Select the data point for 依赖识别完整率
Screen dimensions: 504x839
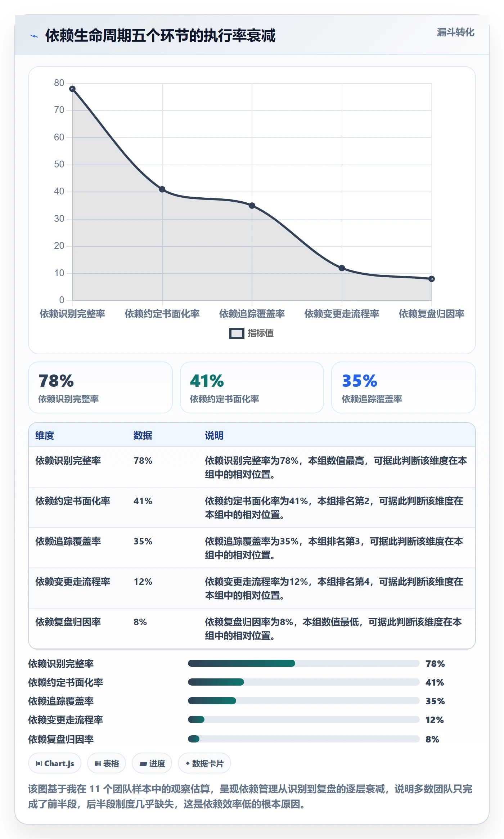tap(72, 89)
